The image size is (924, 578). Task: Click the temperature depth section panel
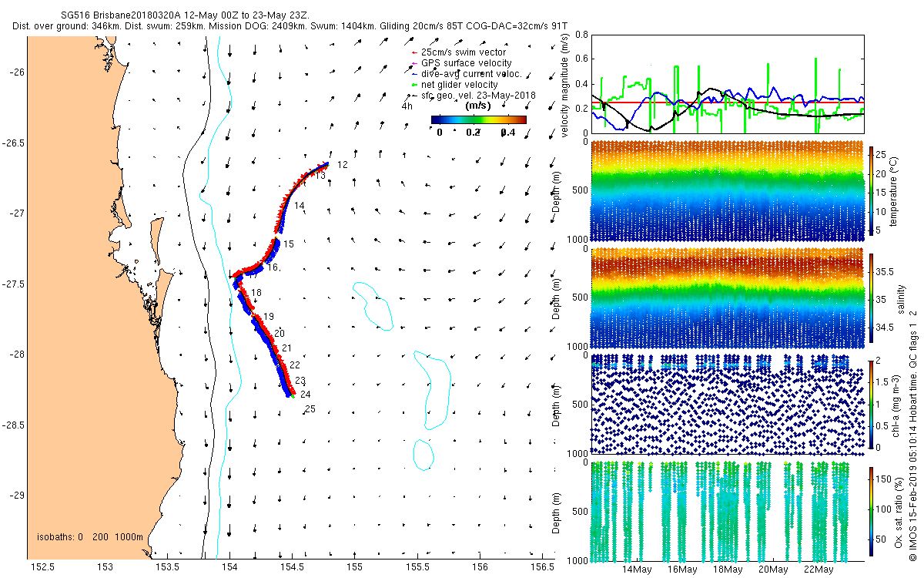tap(727, 191)
